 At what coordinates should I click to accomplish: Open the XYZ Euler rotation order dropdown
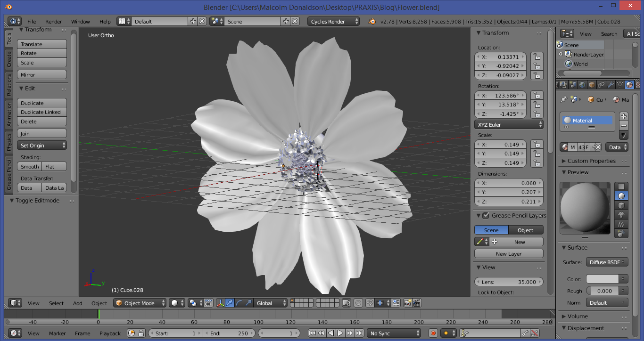[x=509, y=124]
